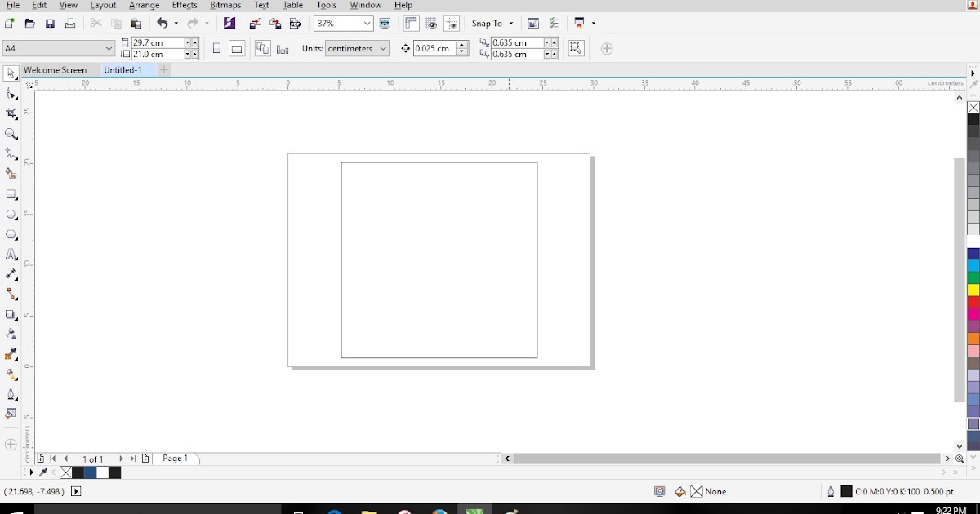Image resolution: width=980 pixels, height=514 pixels.
Task: Click the Search content icon
Action: tap(229, 24)
